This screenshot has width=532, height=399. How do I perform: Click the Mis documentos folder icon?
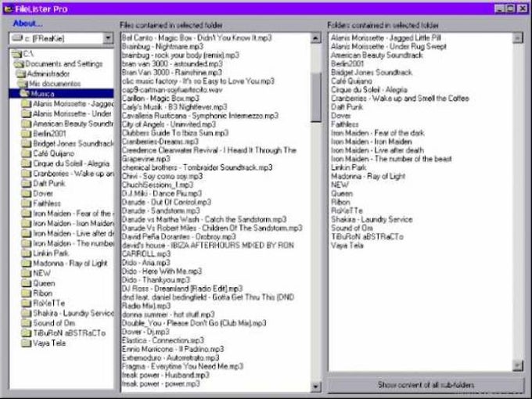tap(23, 84)
